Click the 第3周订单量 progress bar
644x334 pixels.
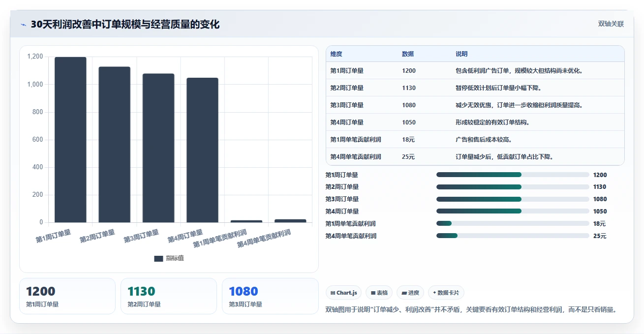pyautogui.click(x=513, y=199)
